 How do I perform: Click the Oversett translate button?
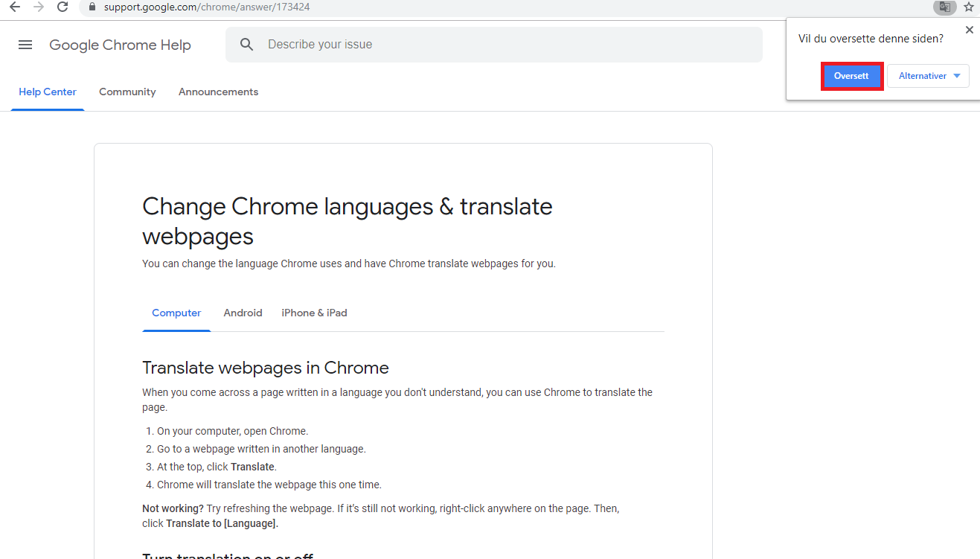point(851,76)
